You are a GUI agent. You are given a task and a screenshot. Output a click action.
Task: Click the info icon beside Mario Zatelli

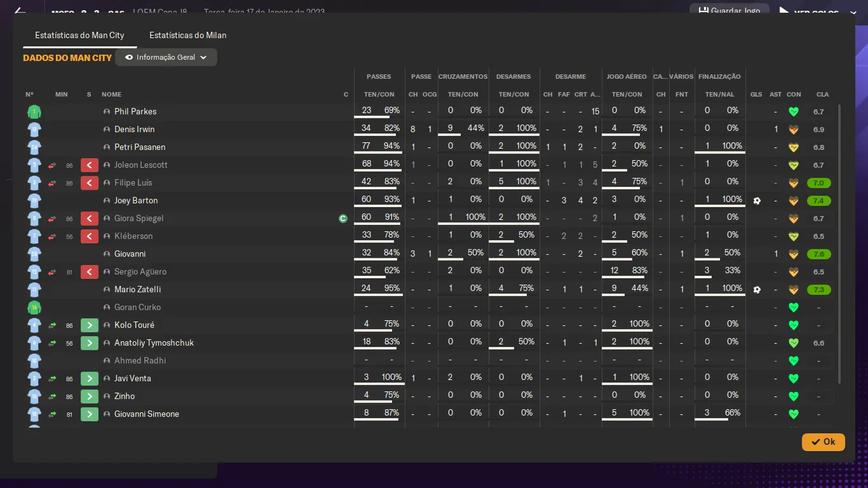pos(107,290)
